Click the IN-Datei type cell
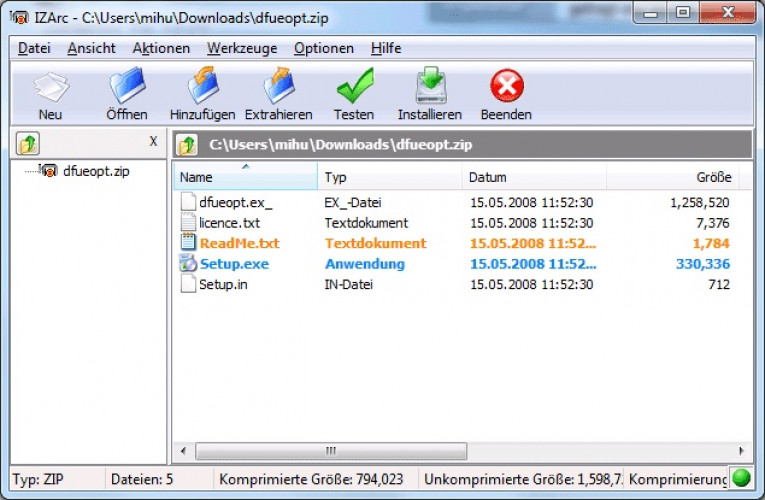765x500 pixels. point(348,284)
